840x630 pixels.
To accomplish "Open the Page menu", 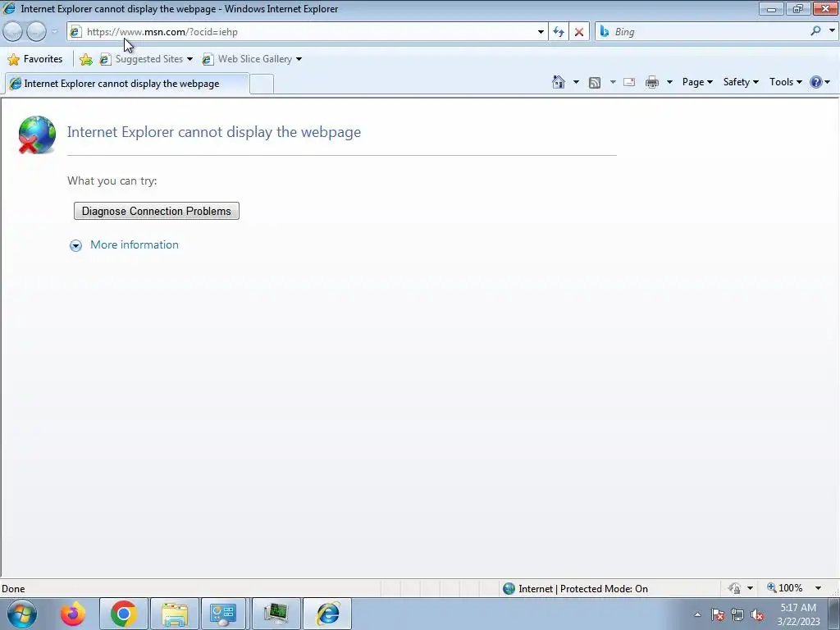I will [697, 82].
